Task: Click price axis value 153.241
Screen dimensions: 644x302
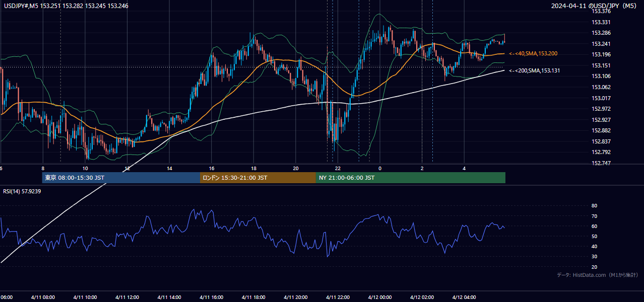Action: click(x=601, y=44)
